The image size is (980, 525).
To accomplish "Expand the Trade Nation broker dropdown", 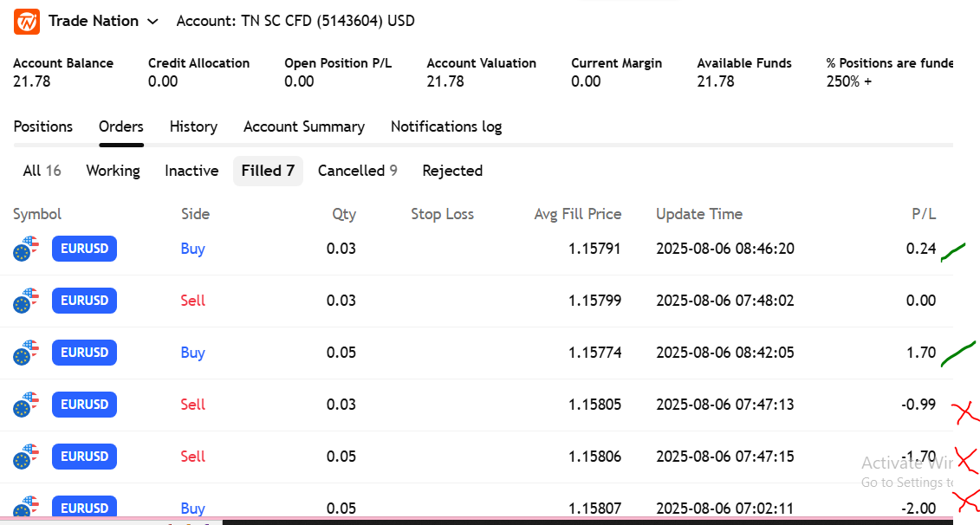I will 153,22.
